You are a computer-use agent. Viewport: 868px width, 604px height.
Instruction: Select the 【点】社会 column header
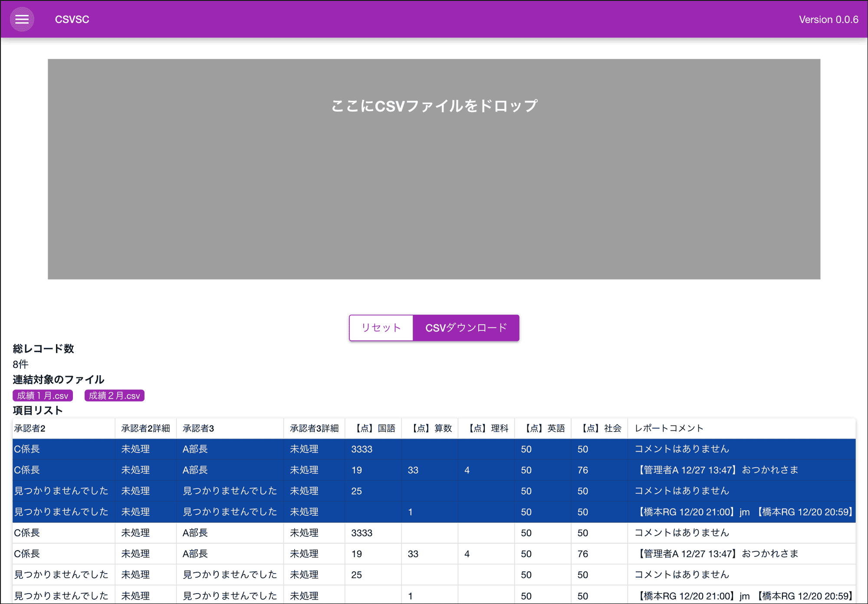pyautogui.click(x=601, y=428)
